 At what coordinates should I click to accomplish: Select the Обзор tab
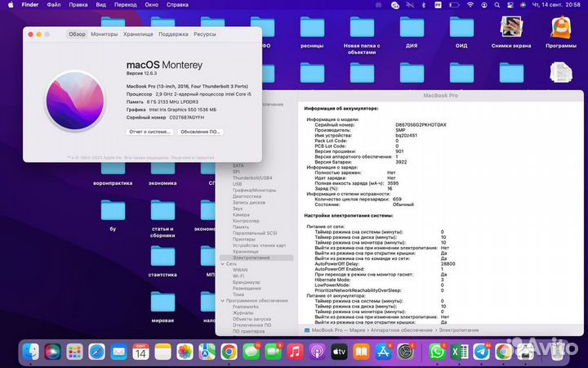tap(78, 34)
